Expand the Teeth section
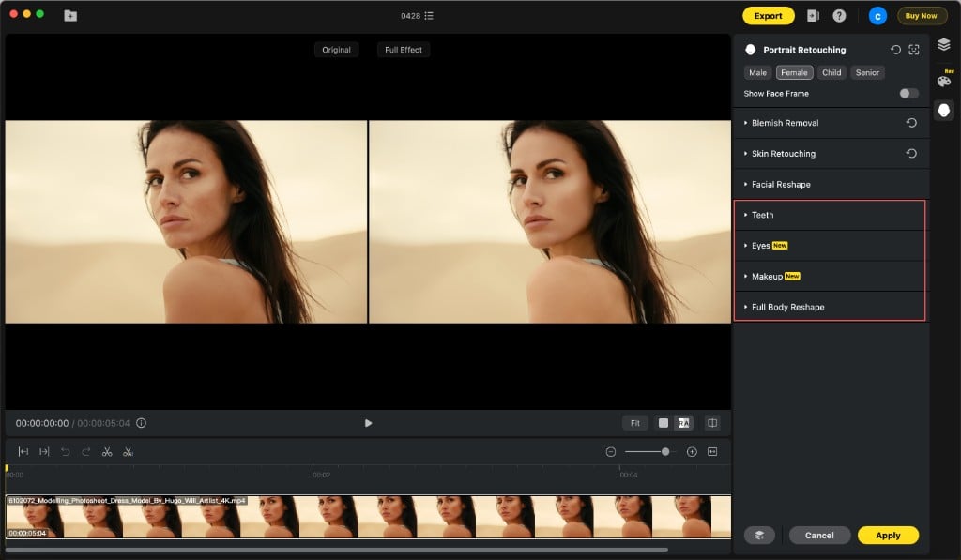This screenshot has height=560, width=961. [x=762, y=215]
